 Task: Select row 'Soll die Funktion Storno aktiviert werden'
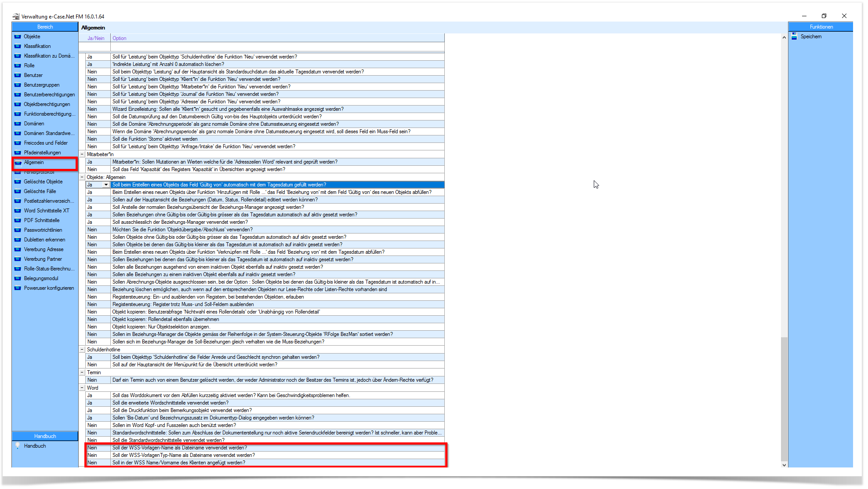(265, 139)
